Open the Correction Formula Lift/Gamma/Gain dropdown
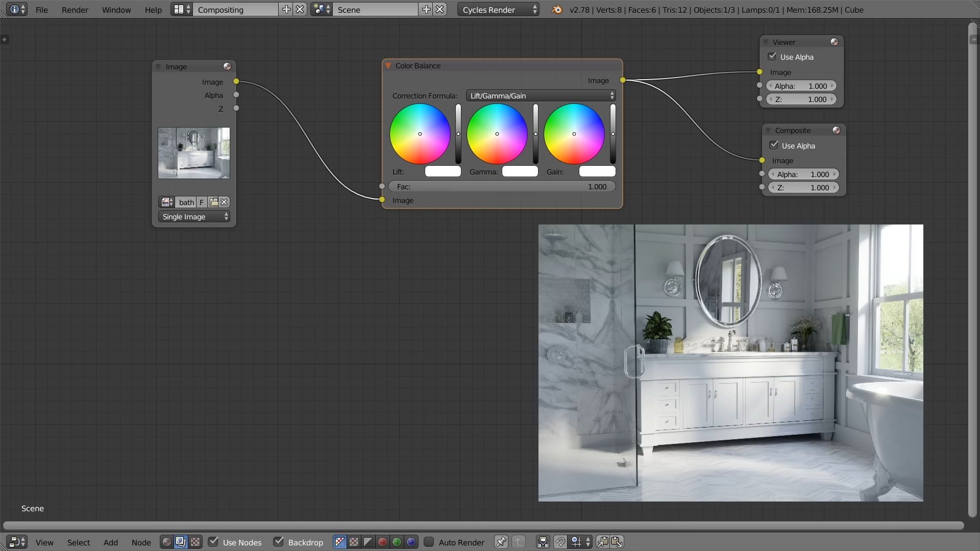This screenshot has height=551, width=980. (541, 95)
